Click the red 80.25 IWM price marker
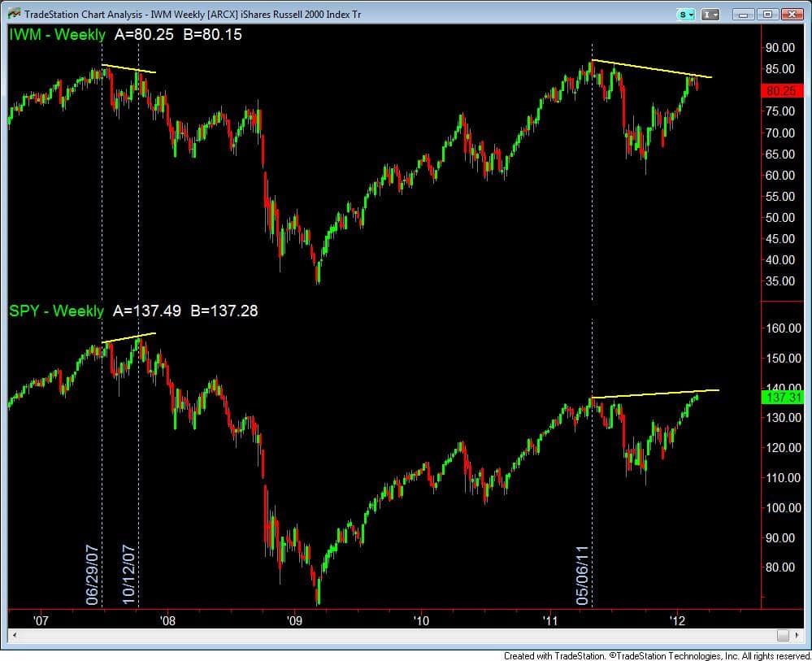 (x=780, y=90)
